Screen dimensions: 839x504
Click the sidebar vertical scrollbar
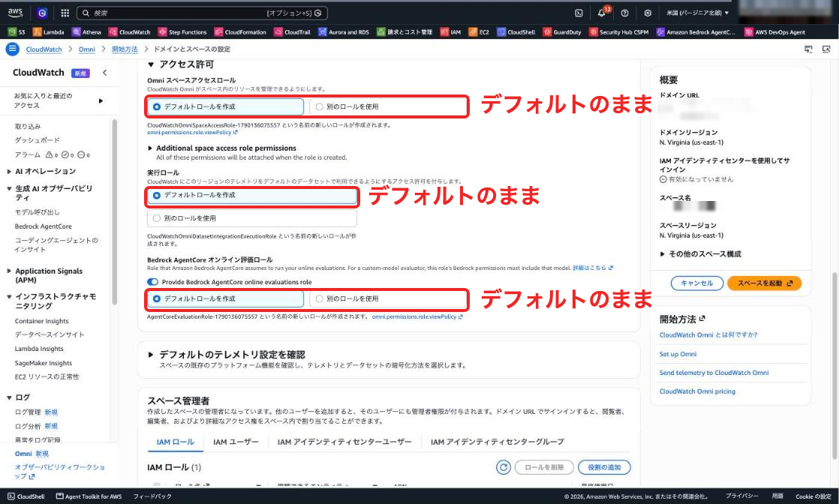[115, 213]
